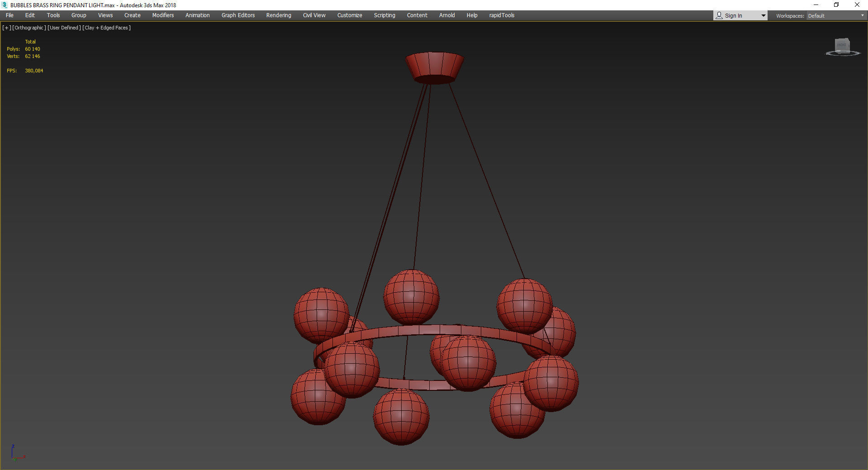Screen dimensions: 868x470
Task: Open the Help menu
Action: (x=472, y=15)
